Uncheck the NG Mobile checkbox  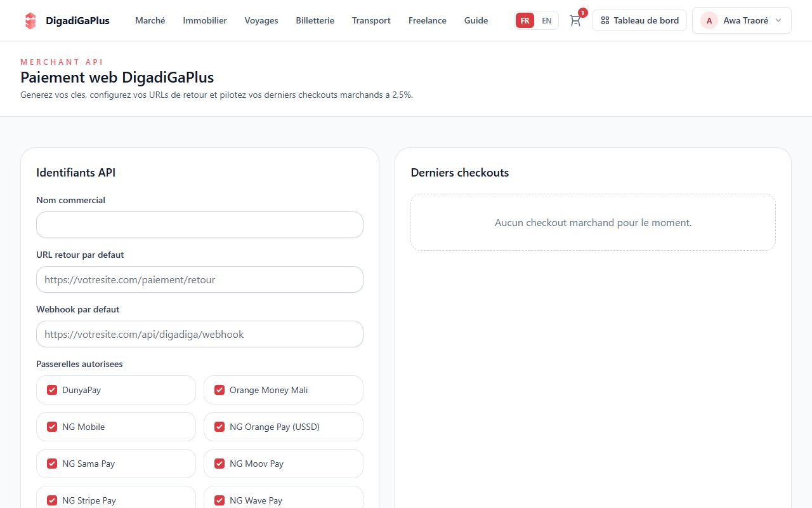coord(52,427)
